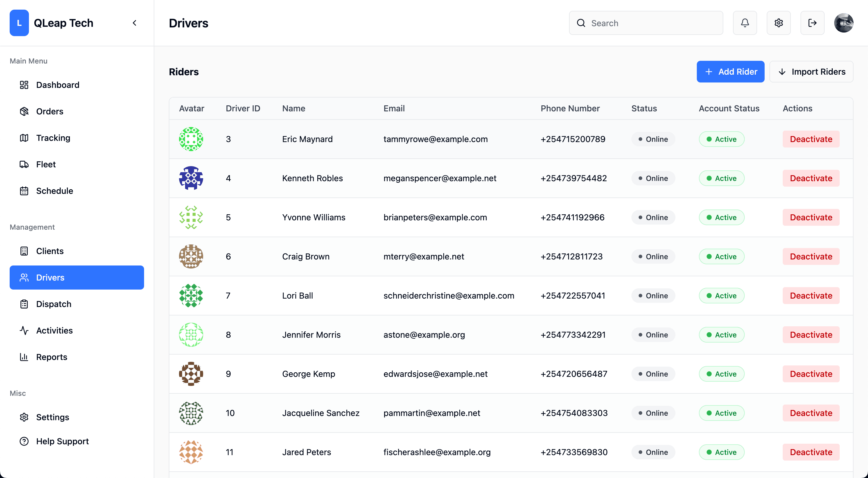Click the logout icon in header
This screenshot has height=478, width=868.
(x=812, y=23)
